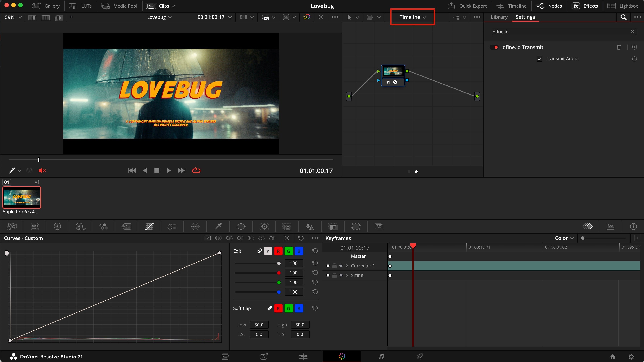Open the Gallery panel
The height and width of the screenshot is (362, 644).
46,6
